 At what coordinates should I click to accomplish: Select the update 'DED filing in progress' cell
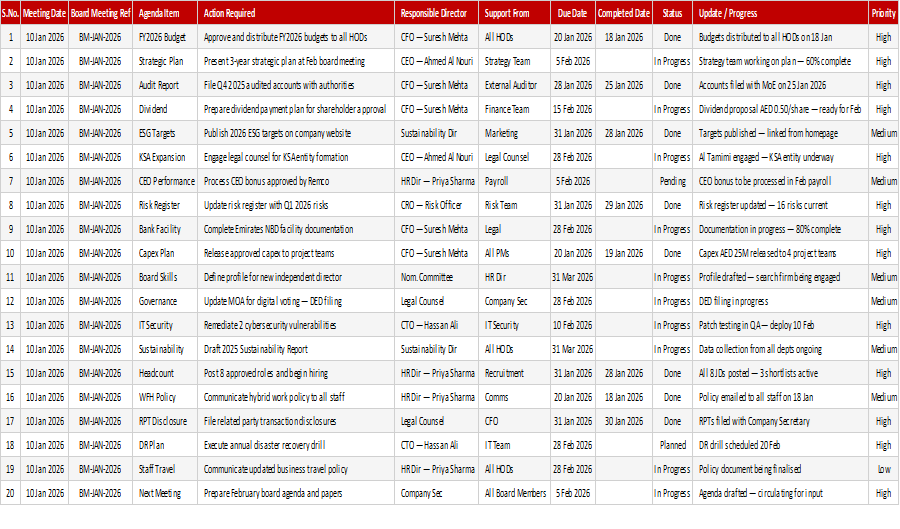pyautogui.click(x=780, y=301)
